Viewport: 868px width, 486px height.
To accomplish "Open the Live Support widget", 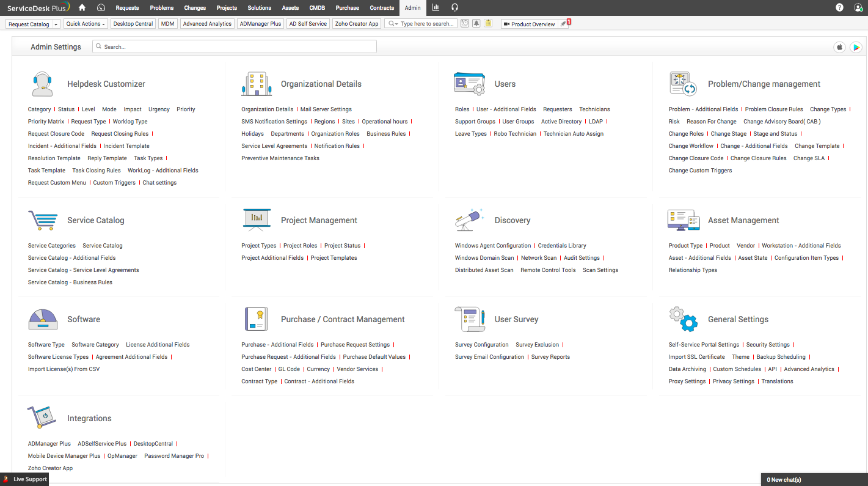I will coord(25,479).
